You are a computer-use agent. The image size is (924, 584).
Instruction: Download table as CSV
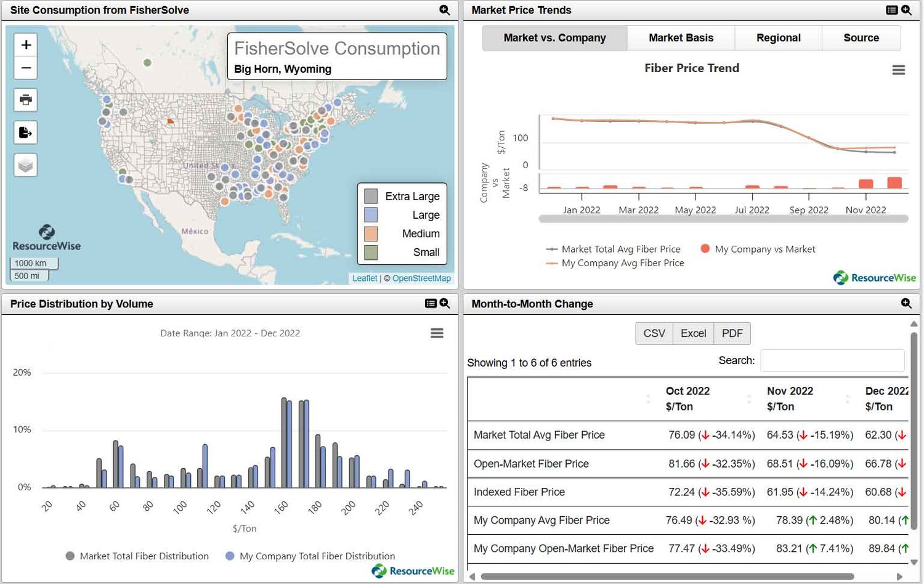click(654, 333)
